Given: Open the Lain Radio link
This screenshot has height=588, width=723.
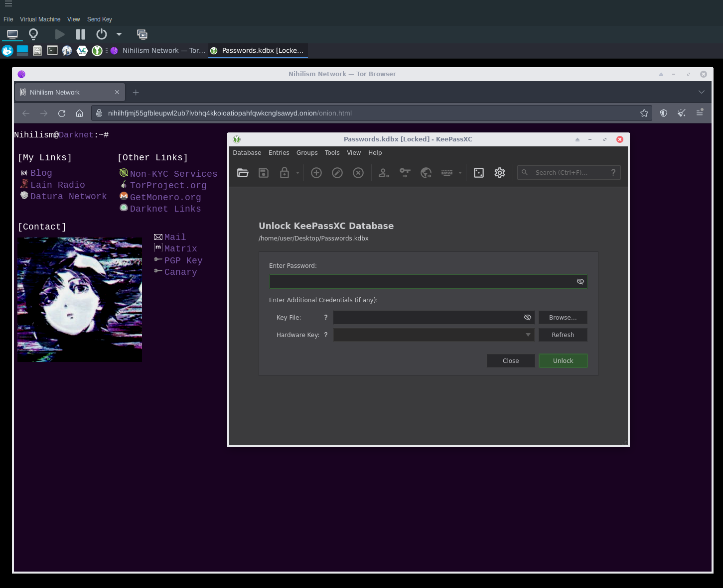Looking at the screenshot, I should 58,185.
